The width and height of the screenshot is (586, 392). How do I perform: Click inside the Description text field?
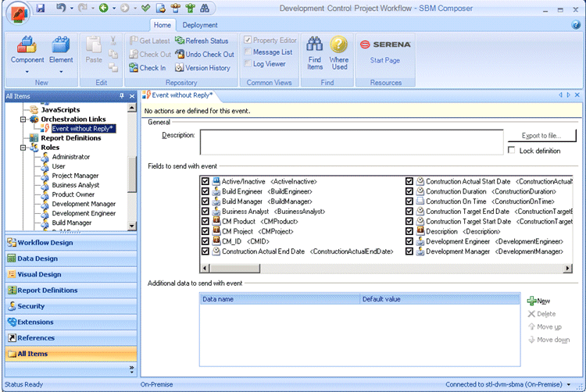[352, 142]
